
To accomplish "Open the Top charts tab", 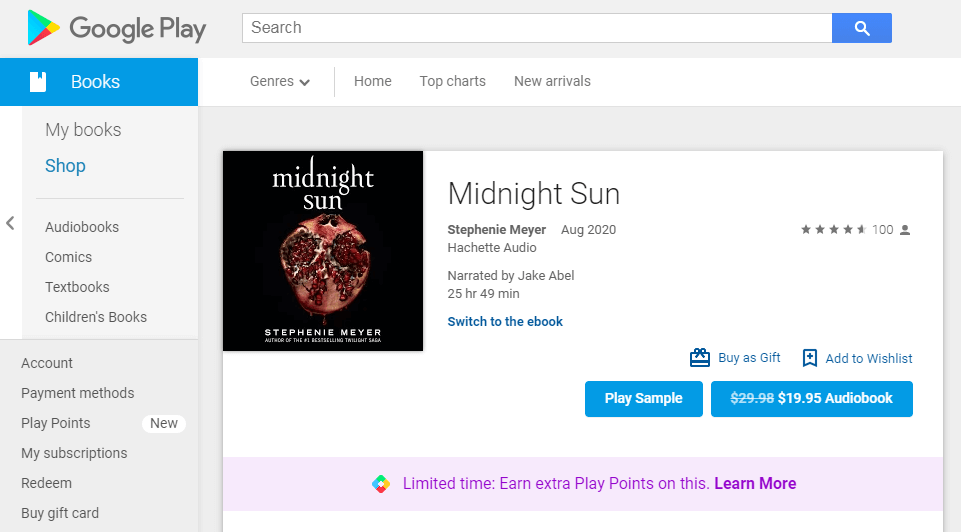I will pos(452,81).
